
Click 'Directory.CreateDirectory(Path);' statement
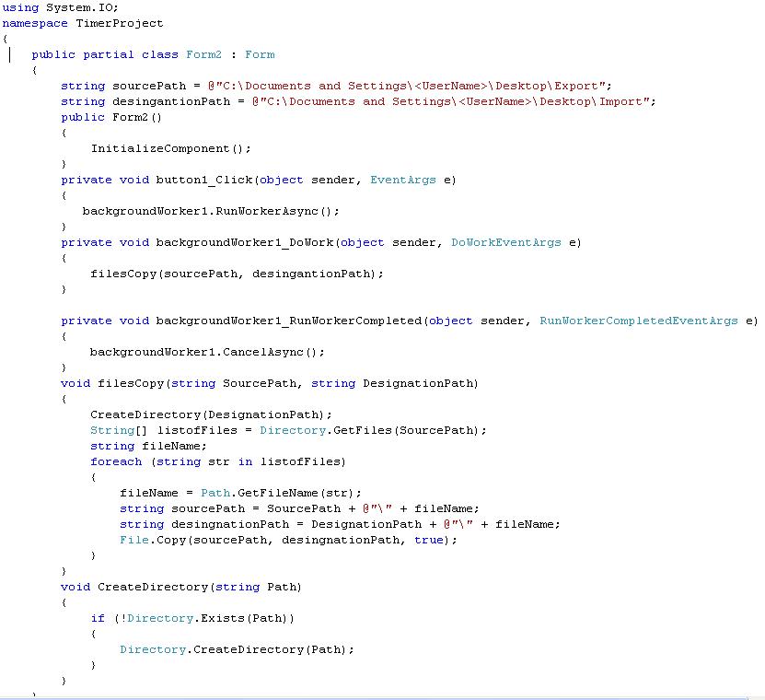[238, 649]
